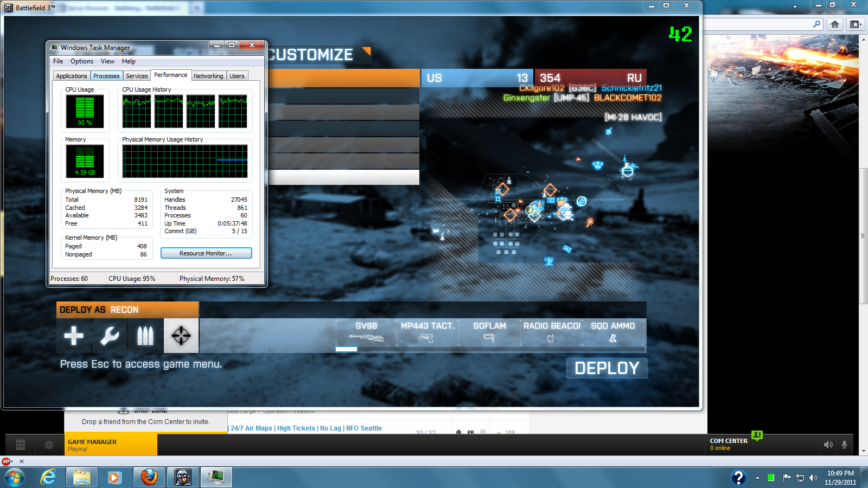Choose the MP443 TACT. sidearm slot
Screen dimensions: 868x488
coord(427,332)
